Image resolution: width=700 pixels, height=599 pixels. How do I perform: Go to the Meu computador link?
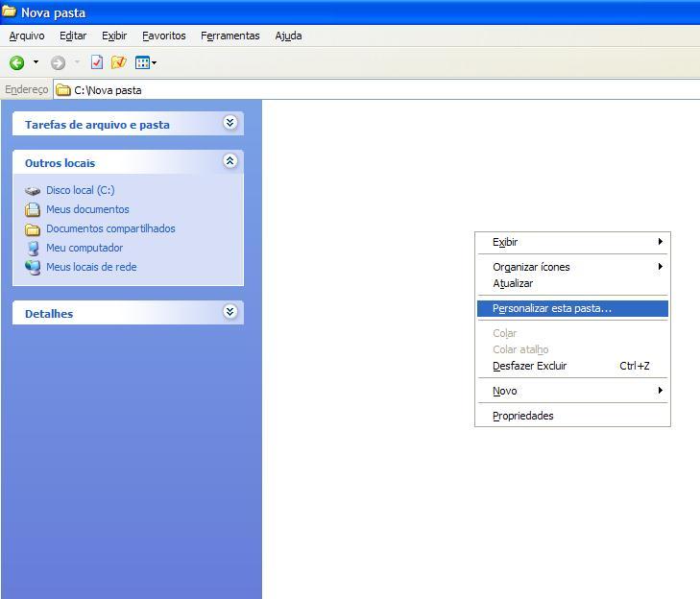pos(84,248)
